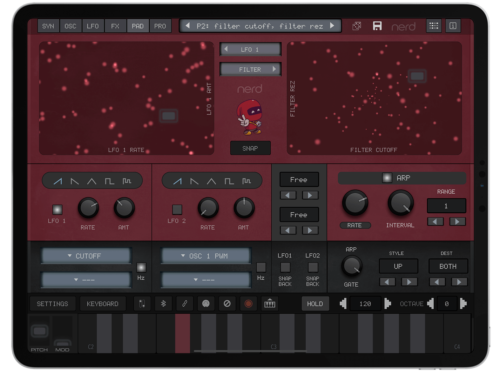Open the LFO 1 pad source selector
This screenshot has width=500, height=373.
tap(250, 49)
